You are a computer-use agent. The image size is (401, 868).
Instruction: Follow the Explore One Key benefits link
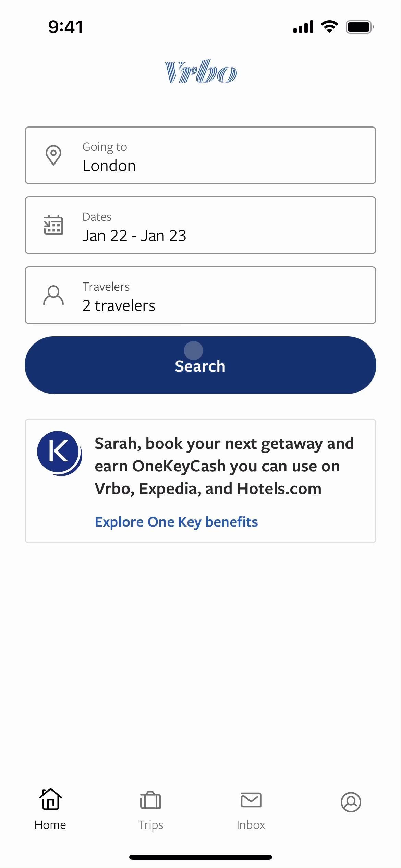[x=176, y=522]
